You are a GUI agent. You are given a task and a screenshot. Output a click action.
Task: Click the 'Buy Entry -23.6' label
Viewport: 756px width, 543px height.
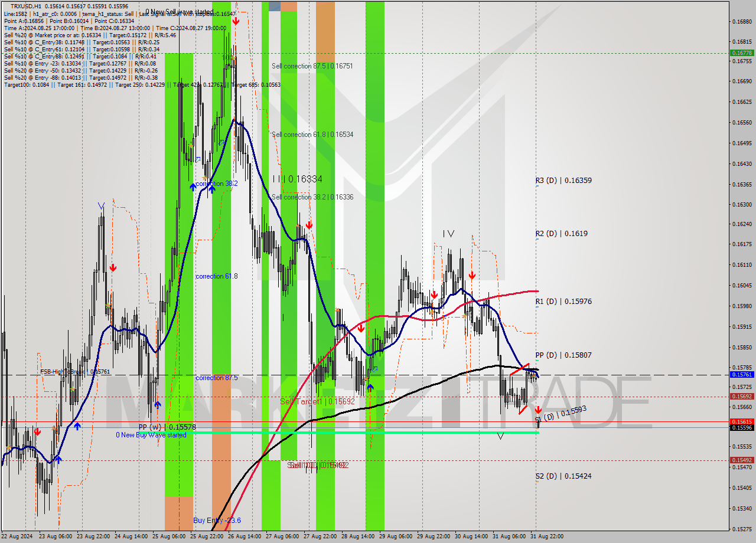tap(217, 521)
